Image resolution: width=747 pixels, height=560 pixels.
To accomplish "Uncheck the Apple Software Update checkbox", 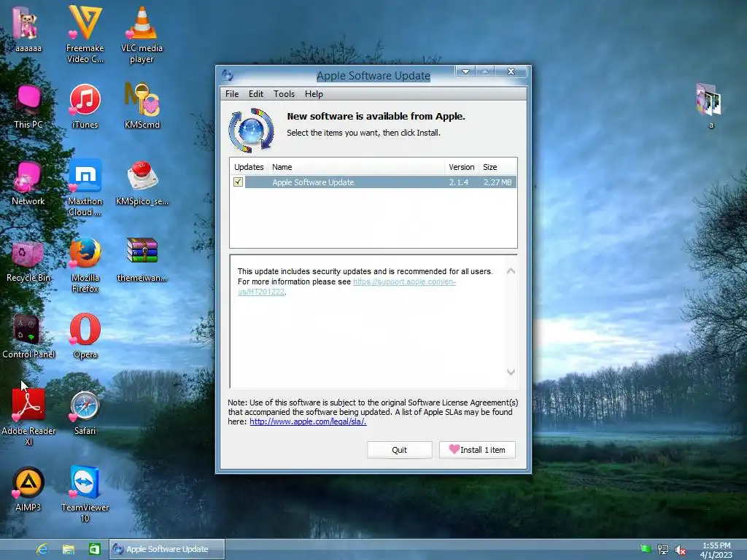I will [x=239, y=182].
